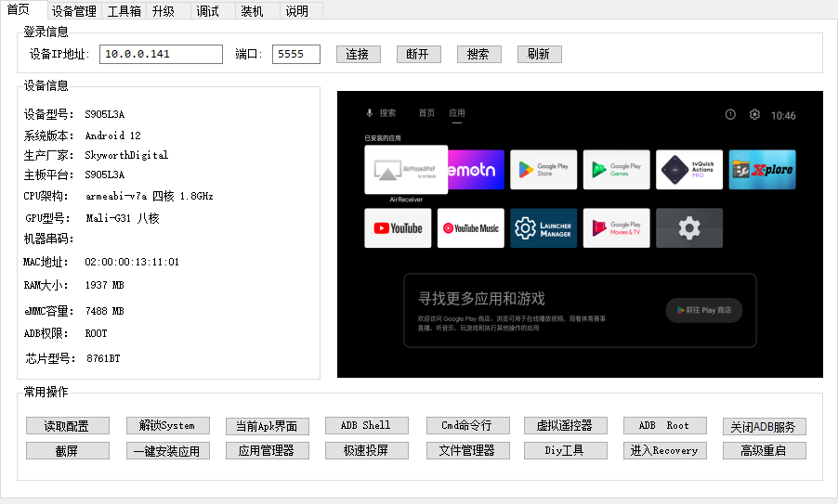The height and width of the screenshot is (504, 838).
Task: Click the microphone search icon on TV screen
Action: 370,113
